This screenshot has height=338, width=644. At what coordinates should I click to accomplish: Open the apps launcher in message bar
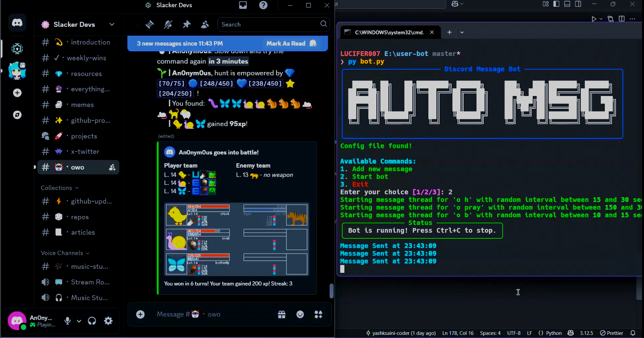coord(318,314)
